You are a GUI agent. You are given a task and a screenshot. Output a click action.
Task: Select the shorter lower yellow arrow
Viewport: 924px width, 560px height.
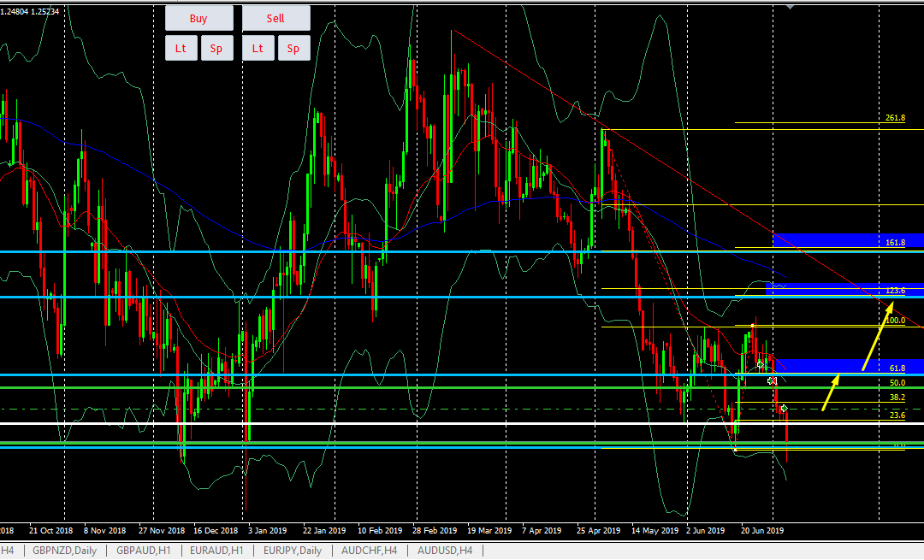tap(831, 392)
